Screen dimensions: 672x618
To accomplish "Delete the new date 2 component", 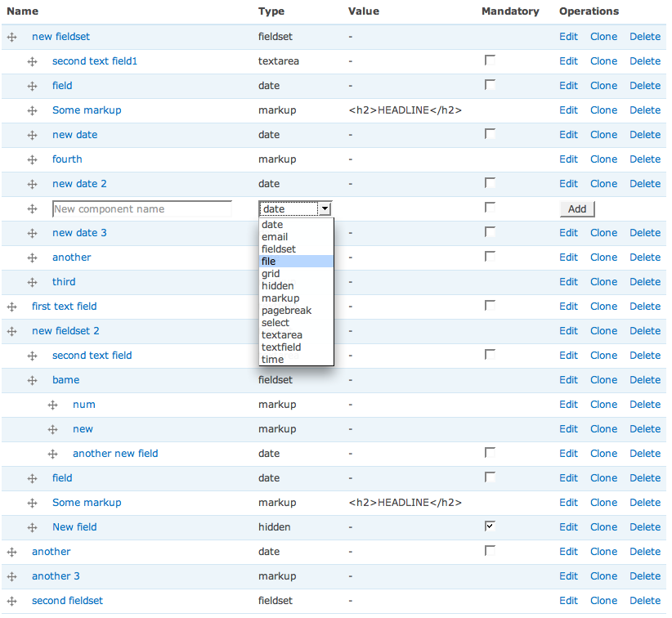I will click(644, 184).
